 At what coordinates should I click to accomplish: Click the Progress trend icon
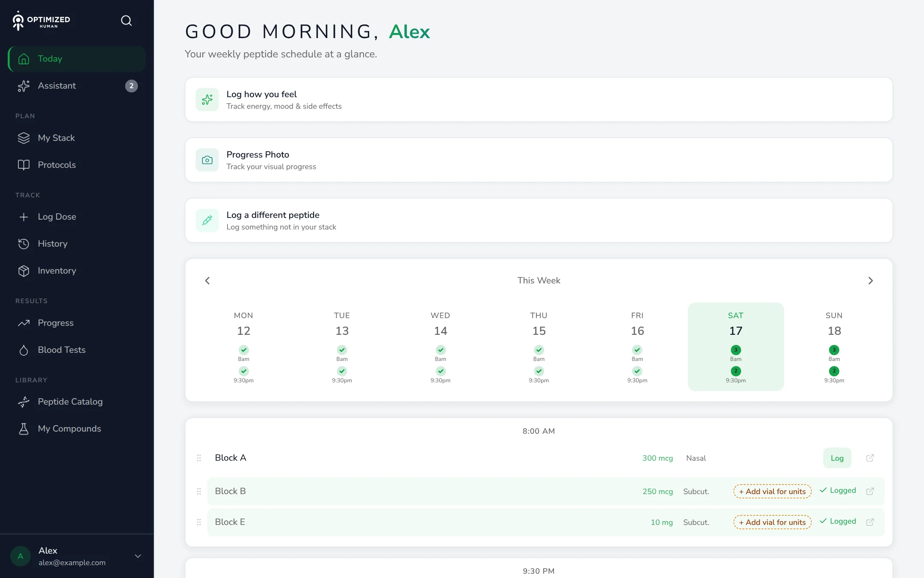(24, 323)
